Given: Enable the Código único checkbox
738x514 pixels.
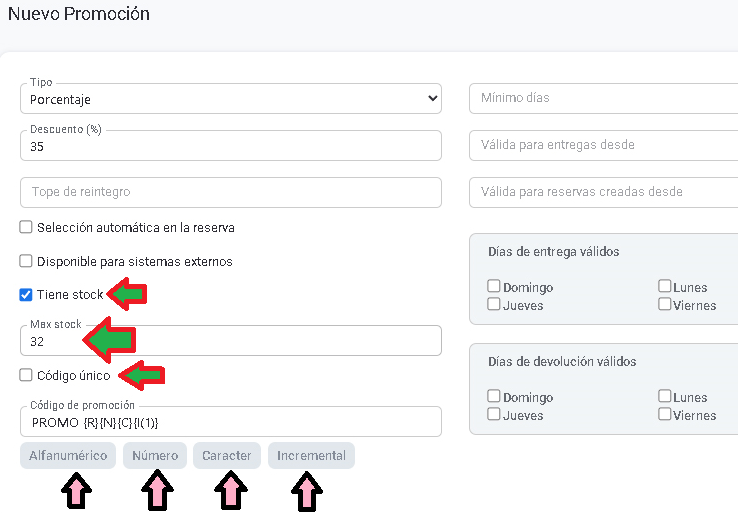Looking at the screenshot, I should 26,375.
